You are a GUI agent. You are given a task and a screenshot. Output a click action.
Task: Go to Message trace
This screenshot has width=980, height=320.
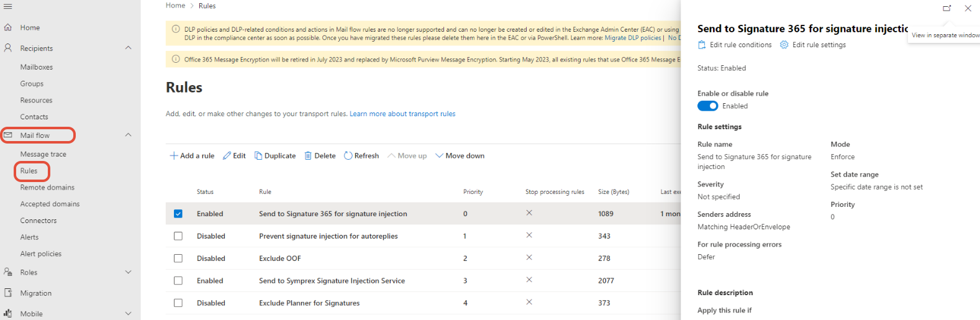(43, 154)
